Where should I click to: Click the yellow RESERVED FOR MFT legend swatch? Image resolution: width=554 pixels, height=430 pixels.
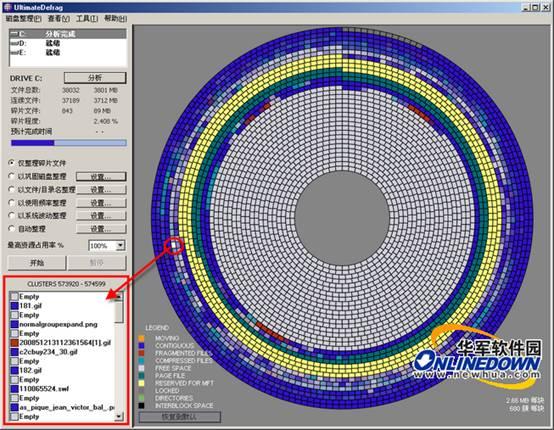[141, 383]
